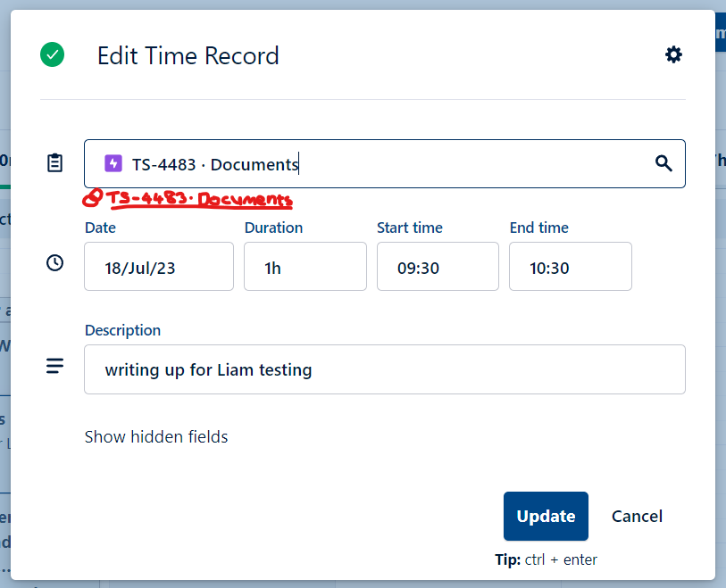
Task: Click the description lines icon
Action: click(x=55, y=366)
